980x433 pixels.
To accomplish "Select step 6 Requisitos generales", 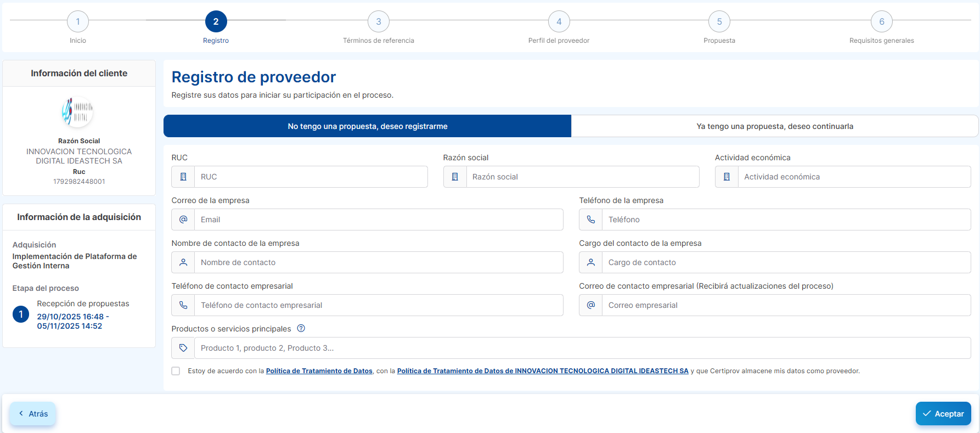I will (x=881, y=22).
